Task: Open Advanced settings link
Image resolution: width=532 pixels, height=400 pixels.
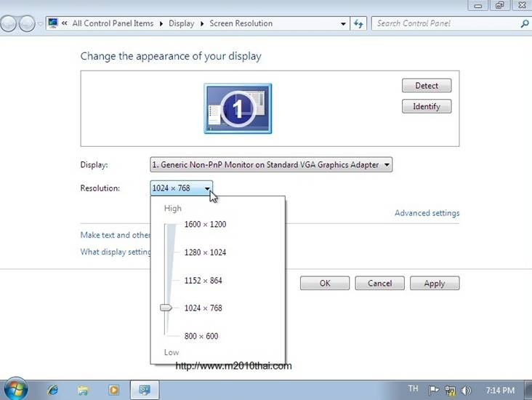Action: tap(427, 213)
